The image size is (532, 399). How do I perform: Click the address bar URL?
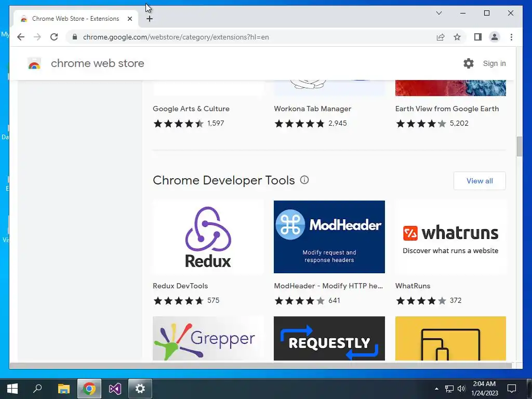tap(176, 37)
